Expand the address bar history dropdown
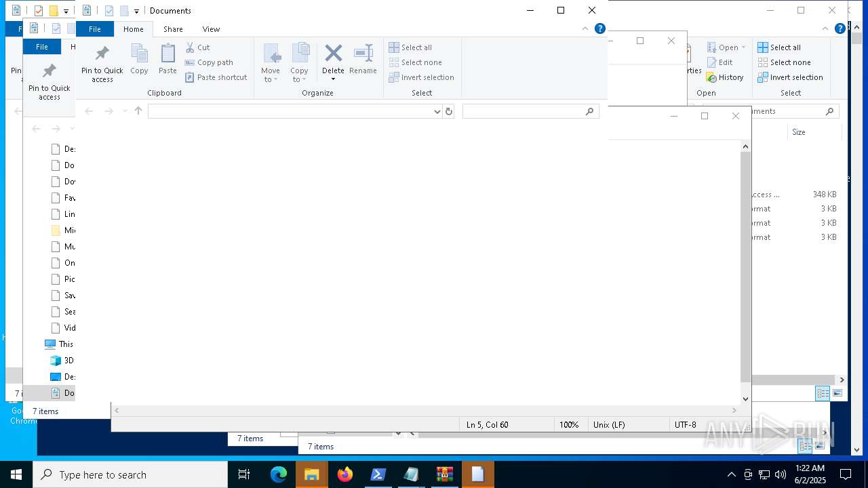 click(x=437, y=111)
